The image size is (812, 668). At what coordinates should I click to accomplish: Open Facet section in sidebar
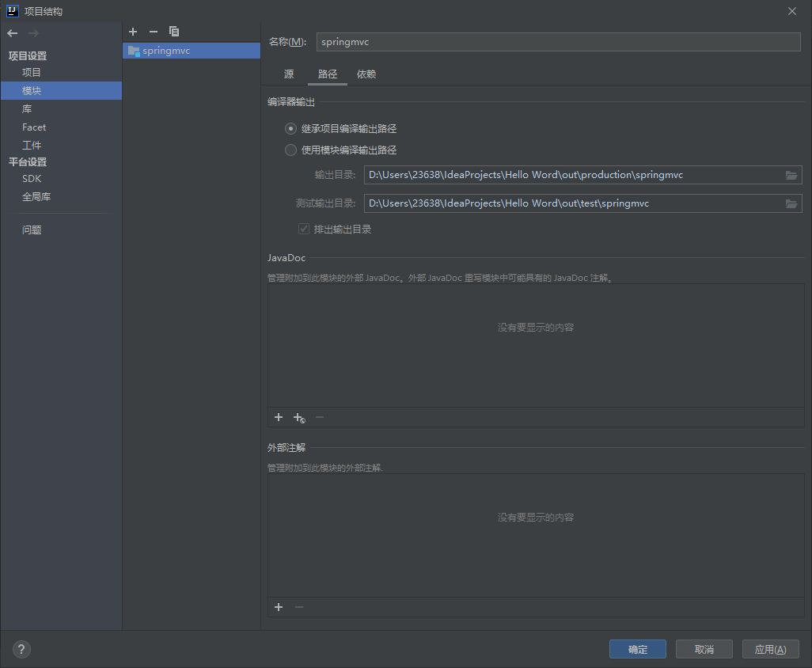61,127
